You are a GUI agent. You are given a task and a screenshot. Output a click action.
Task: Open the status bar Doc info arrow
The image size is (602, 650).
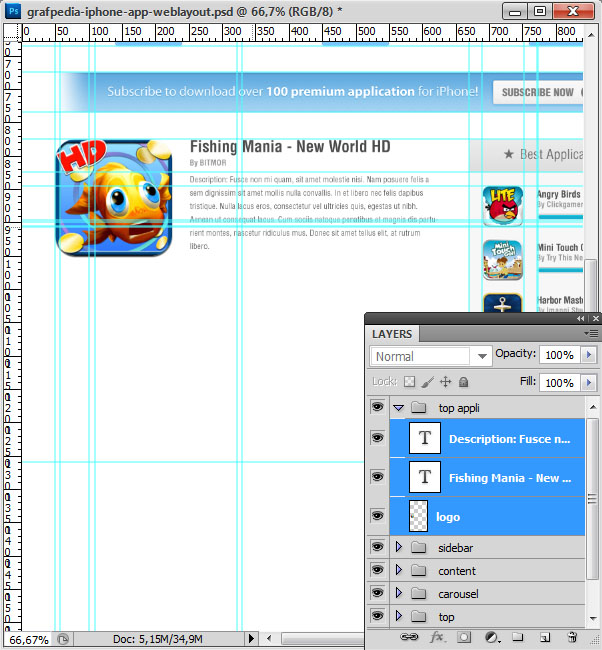(x=251, y=638)
